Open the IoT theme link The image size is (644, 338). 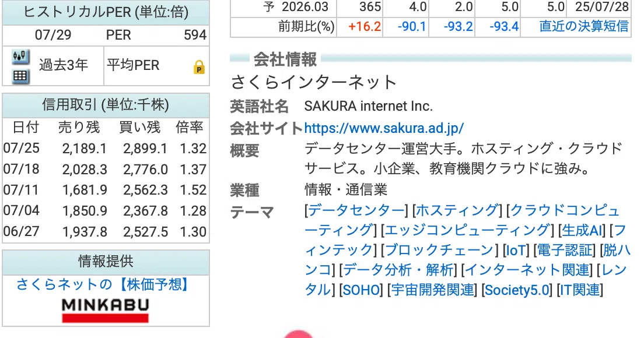(516, 250)
